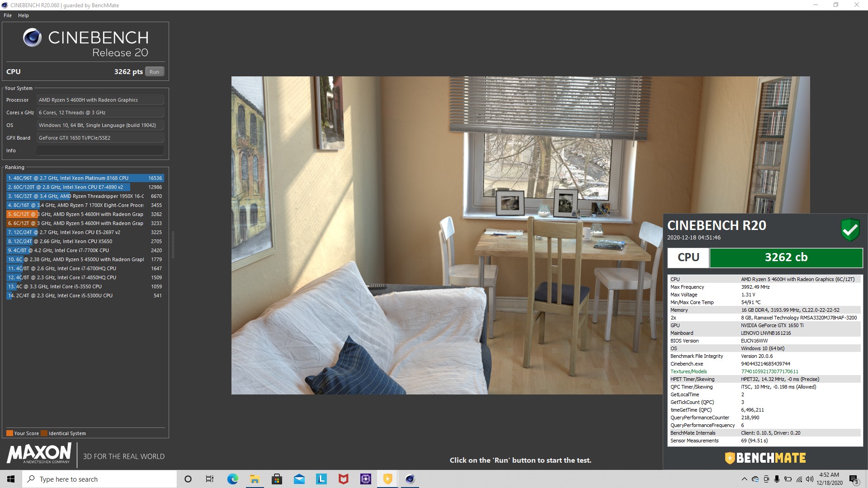Click the battery power tray icon

tap(788, 479)
